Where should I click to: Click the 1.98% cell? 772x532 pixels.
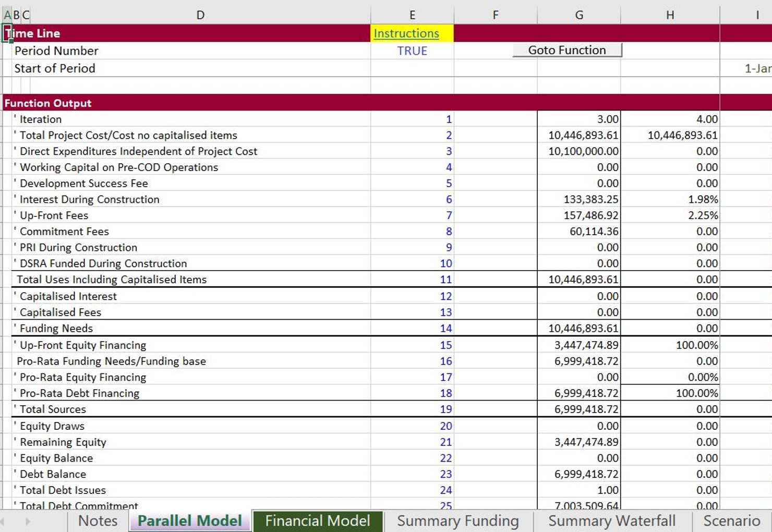(670, 199)
